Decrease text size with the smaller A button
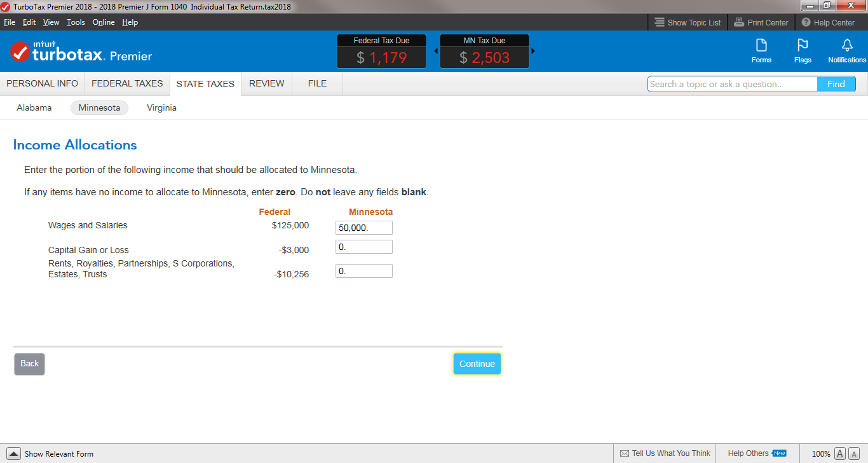The width and height of the screenshot is (868, 463). pyautogui.click(x=853, y=453)
